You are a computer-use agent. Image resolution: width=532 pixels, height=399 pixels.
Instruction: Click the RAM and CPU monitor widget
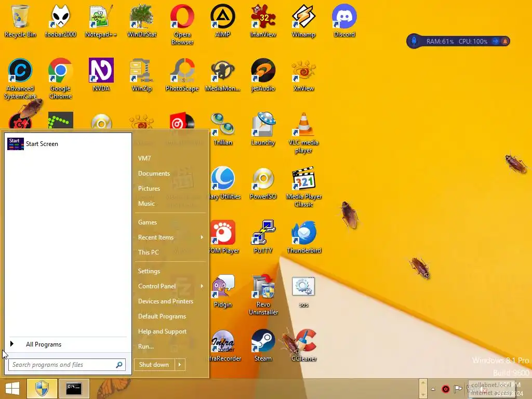pyautogui.click(x=458, y=42)
